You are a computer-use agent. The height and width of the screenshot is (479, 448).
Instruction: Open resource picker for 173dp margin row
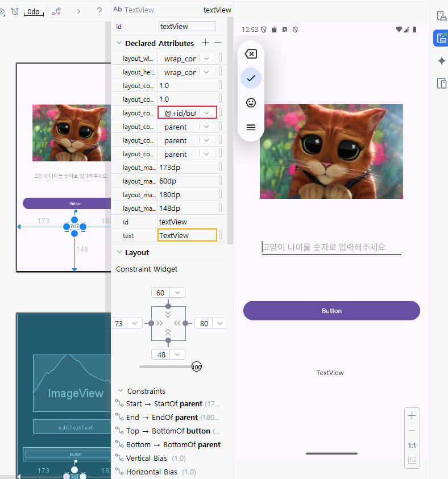[x=221, y=167]
